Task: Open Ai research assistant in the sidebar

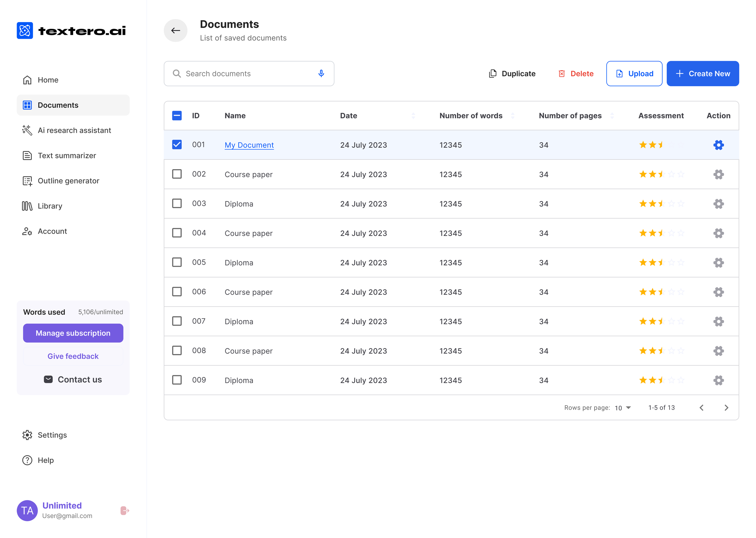Action: click(x=74, y=130)
